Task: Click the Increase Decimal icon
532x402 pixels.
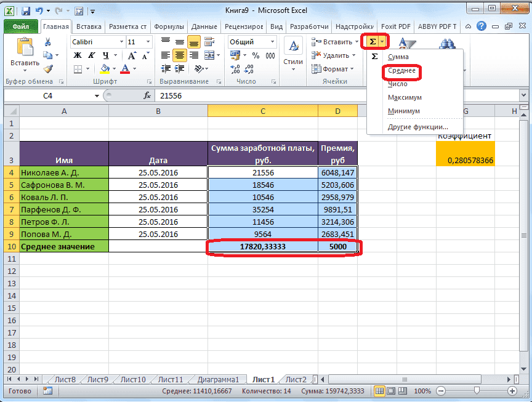Action: coord(234,68)
